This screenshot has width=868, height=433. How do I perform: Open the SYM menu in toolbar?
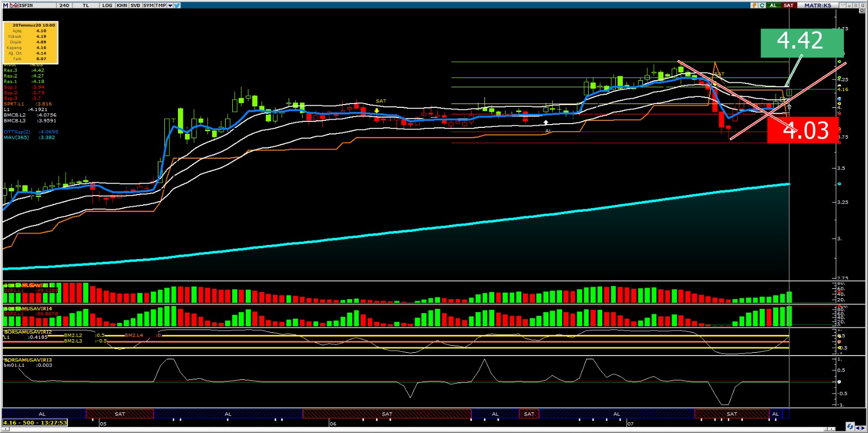(x=148, y=5)
